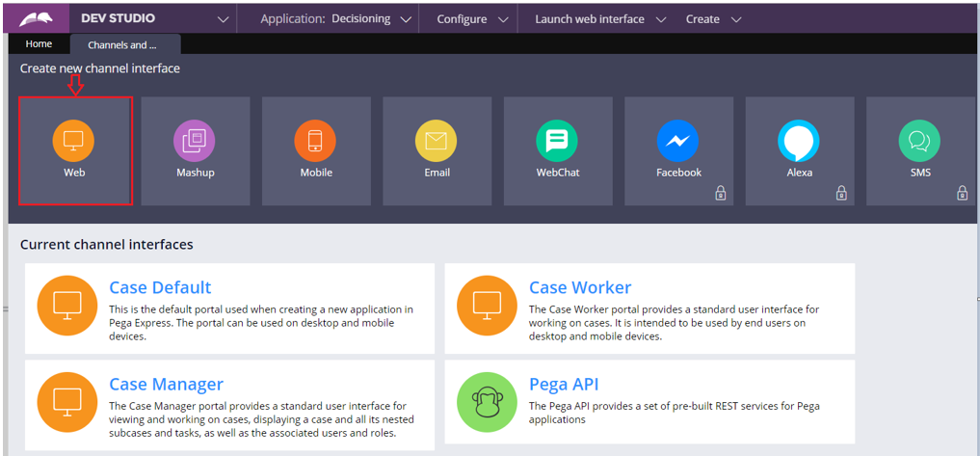Click the Mashup tile label
The height and width of the screenshot is (456, 980).
click(x=195, y=173)
